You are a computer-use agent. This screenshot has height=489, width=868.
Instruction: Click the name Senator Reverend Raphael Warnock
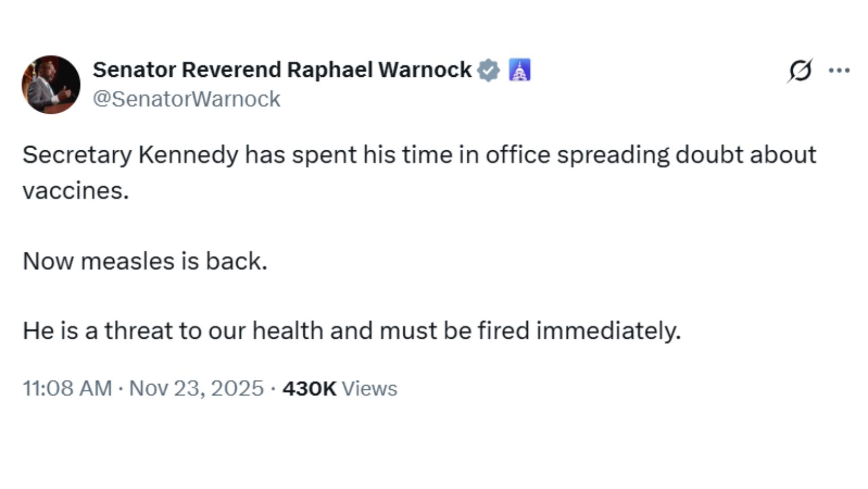(x=282, y=70)
